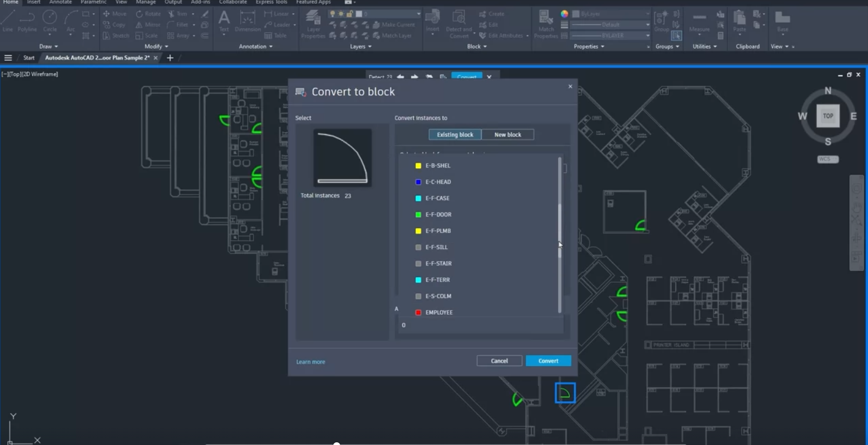Screen dimensions: 868x445
Task: Open the Annotate ribbon tab
Action: pos(60,2)
